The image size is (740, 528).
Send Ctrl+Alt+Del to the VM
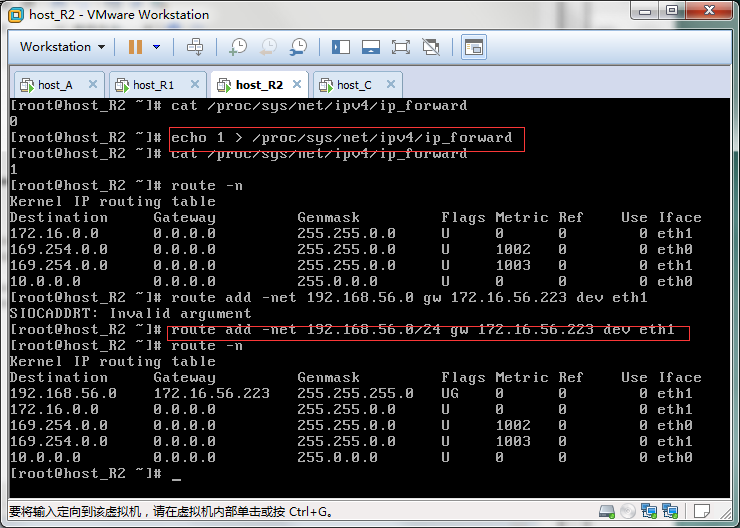click(x=195, y=47)
